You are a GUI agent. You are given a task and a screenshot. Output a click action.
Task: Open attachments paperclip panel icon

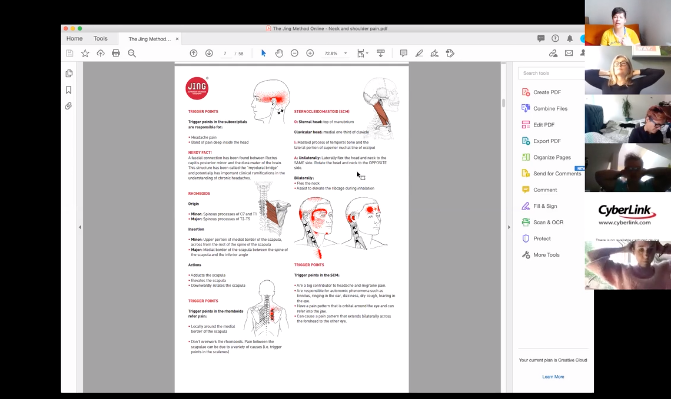pos(68,106)
